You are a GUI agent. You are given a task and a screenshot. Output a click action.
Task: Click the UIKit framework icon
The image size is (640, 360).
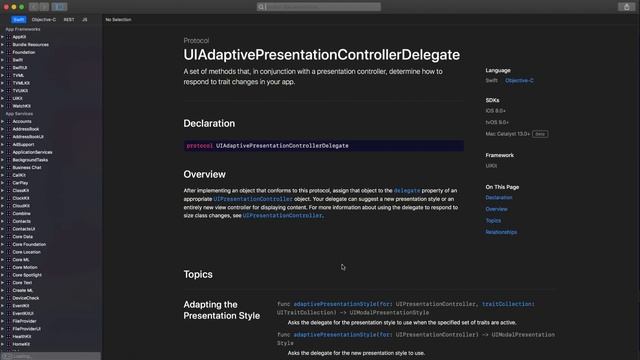point(9,98)
